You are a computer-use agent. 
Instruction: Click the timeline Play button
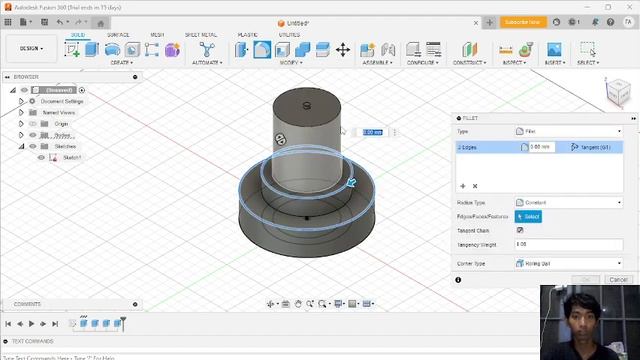click(x=31, y=324)
